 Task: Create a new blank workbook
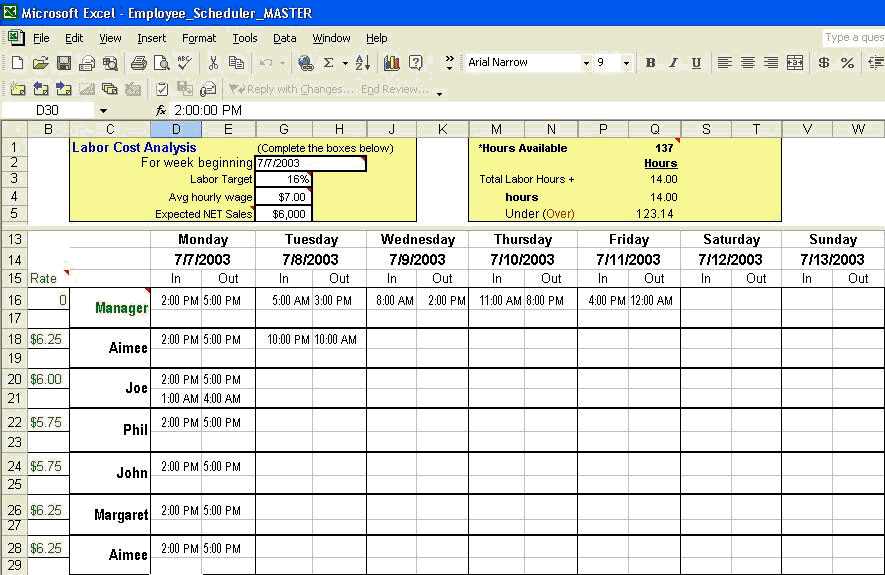click(17, 63)
